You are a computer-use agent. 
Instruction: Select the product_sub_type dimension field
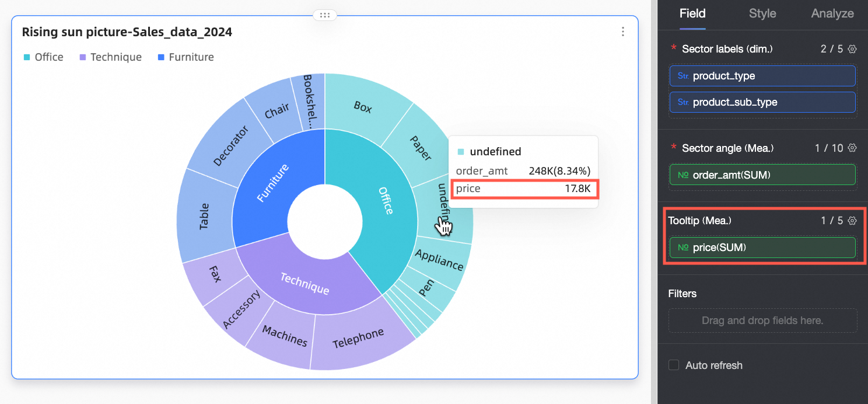(762, 102)
